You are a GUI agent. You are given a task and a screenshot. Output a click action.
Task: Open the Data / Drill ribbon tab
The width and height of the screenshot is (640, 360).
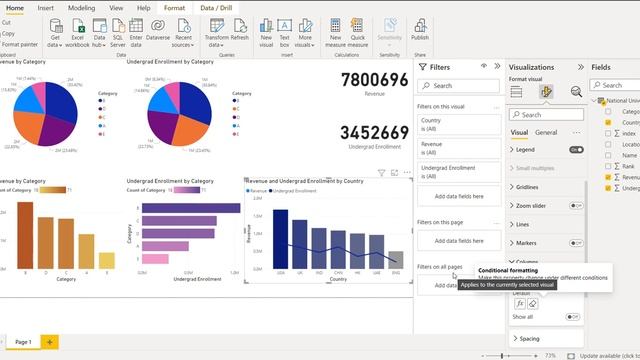[x=216, y=8]
